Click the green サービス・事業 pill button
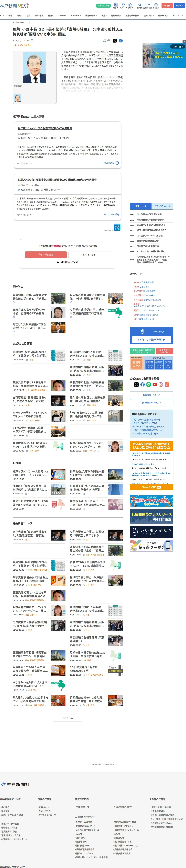186x868 pixels. click(103, 6)
